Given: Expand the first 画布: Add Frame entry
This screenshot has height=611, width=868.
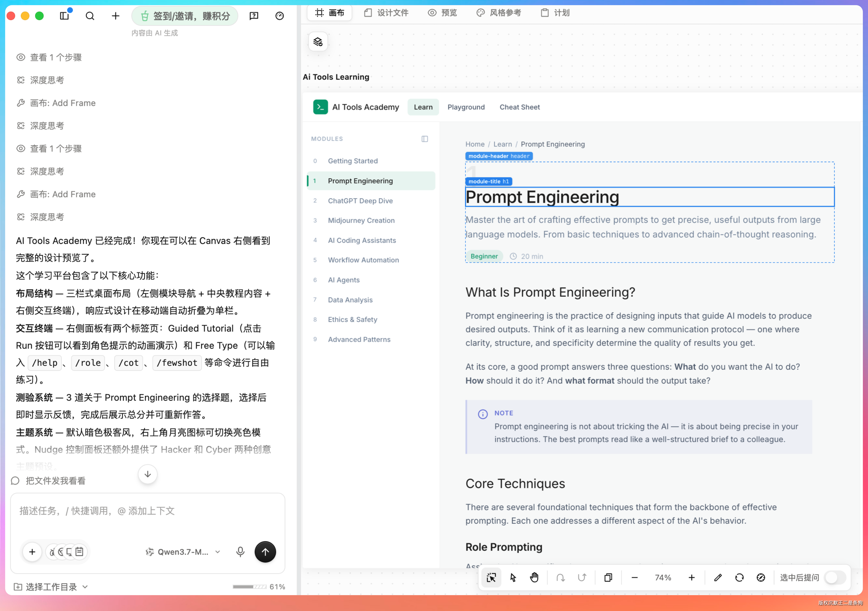Looking at the screenshot, I should pyautogui.click(x=56, y=103).
